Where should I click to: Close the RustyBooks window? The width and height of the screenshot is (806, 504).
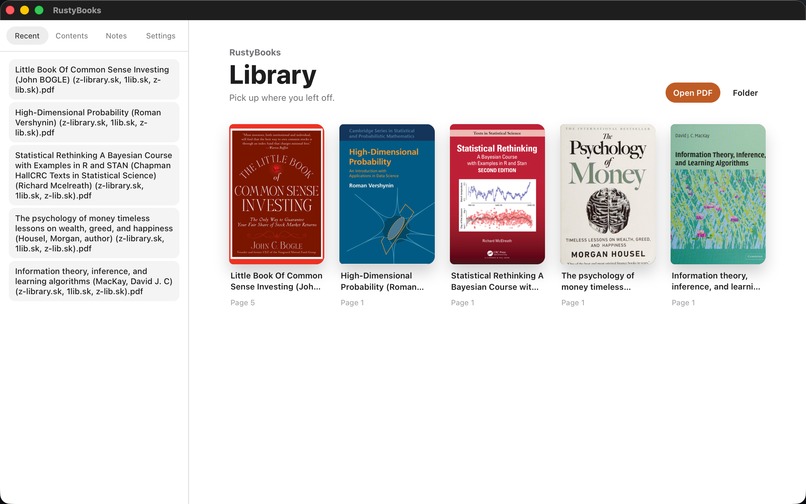click(10, 10)
